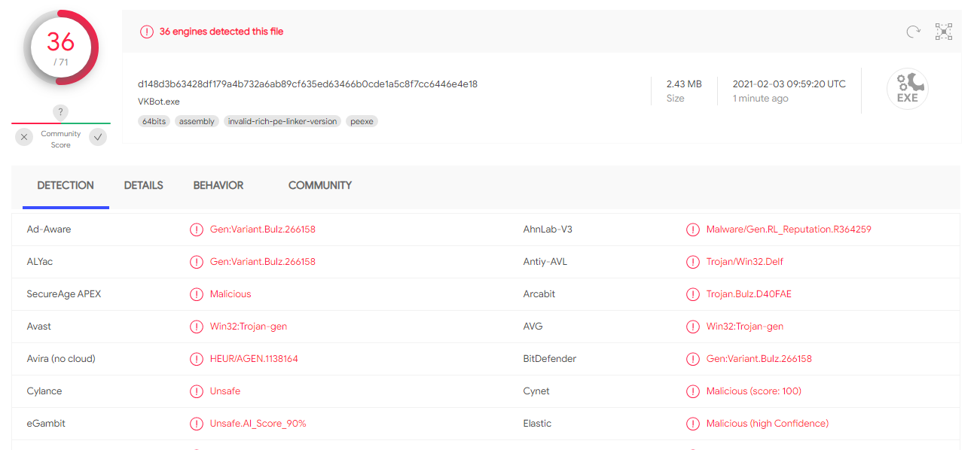The width and height of the screenshot is (980, 450).
Task: Click the alert icon in Elastic row
Action: pos(693,424)
